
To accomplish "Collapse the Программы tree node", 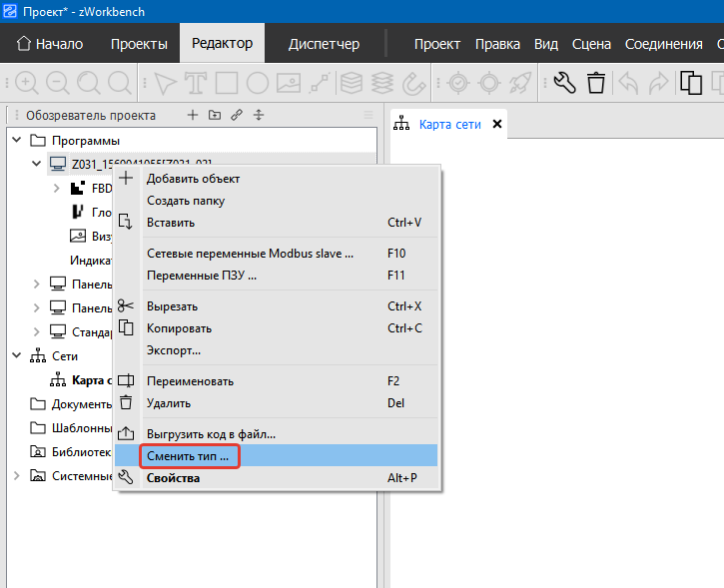I will pos(17,141).
